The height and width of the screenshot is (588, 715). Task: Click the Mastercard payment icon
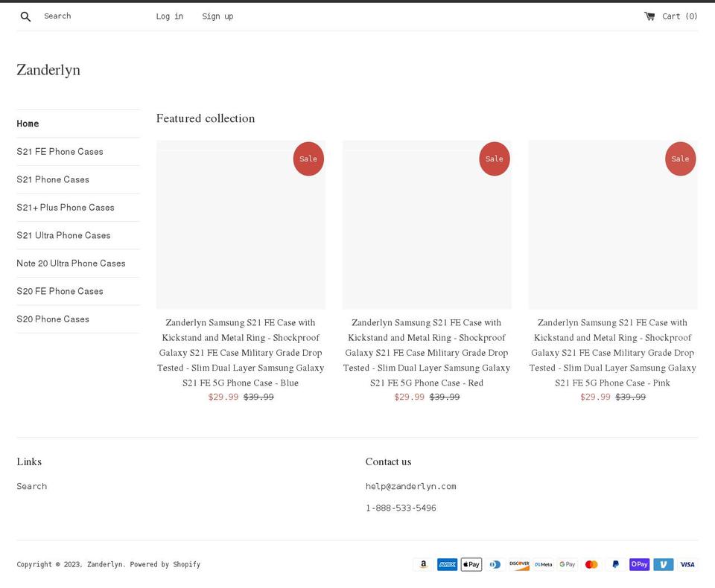point(591,564)
